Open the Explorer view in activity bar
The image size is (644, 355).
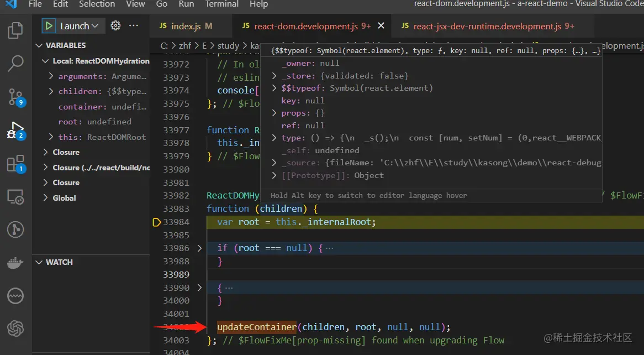click(15, 30)
